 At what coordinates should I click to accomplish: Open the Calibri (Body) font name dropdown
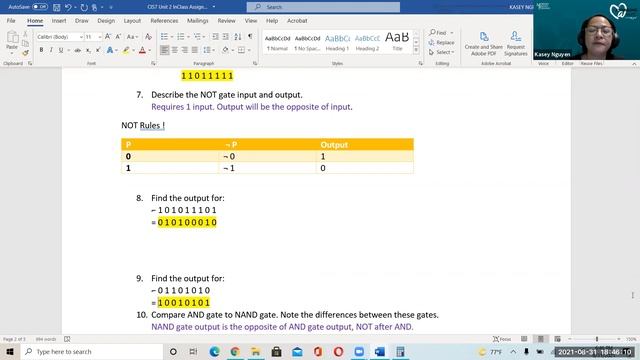coord(81,37)
